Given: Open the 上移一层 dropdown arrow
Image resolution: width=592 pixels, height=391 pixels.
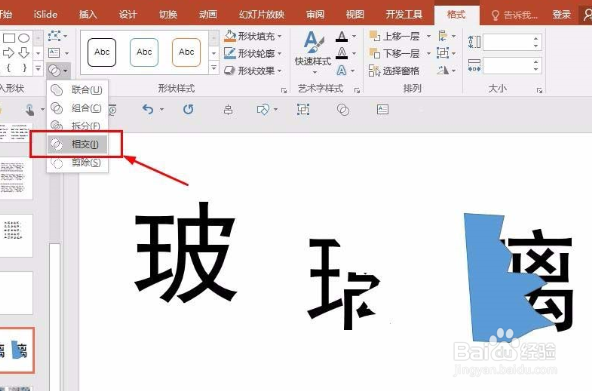Looking at the screenshot, I should coord(429,36).
